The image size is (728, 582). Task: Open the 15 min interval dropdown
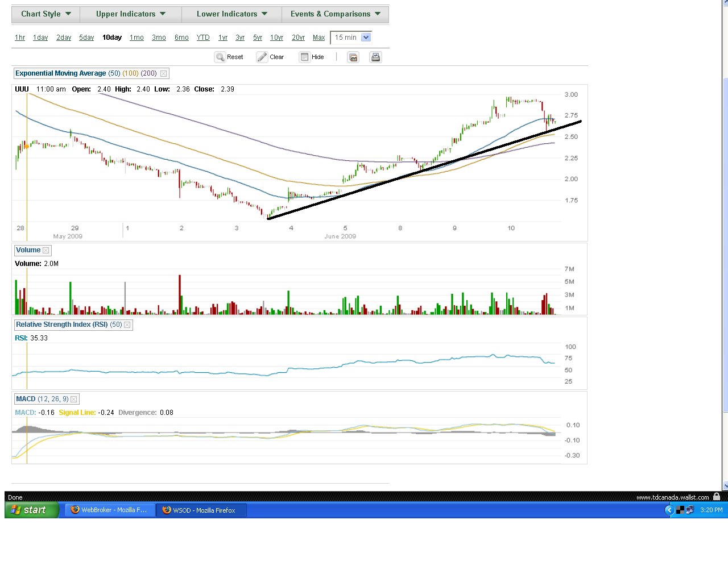pos(351,38)
